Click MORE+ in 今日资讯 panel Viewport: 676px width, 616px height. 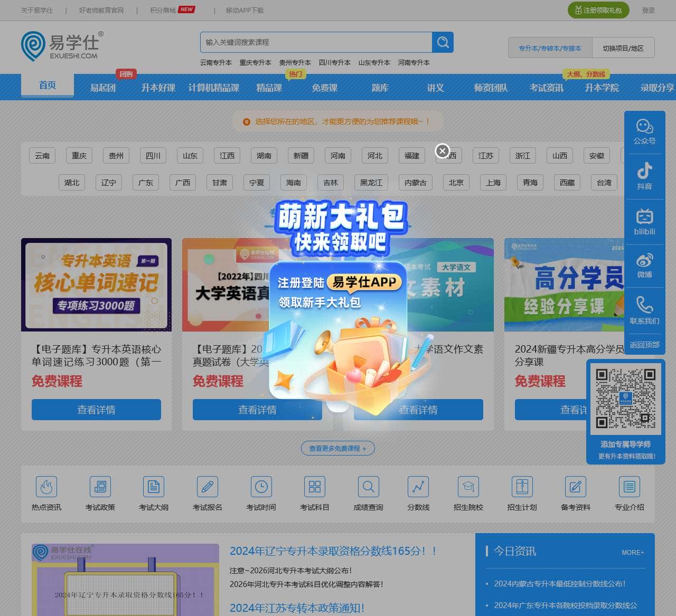click(633, 552)
